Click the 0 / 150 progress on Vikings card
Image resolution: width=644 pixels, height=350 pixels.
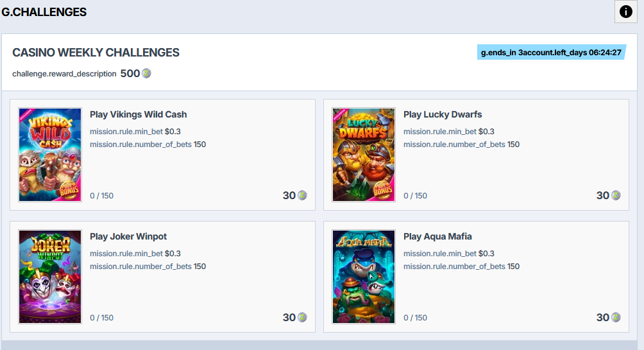[x=102, y=196]
